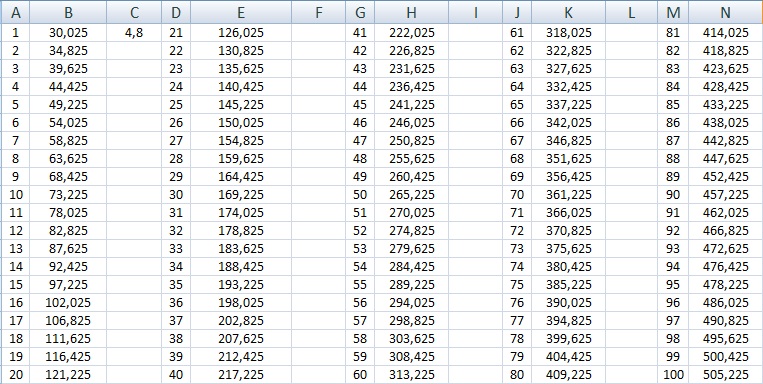The image size is (763, 384).
Task: Click the cell with value 34,825
Action: click(x=68, y=51)
